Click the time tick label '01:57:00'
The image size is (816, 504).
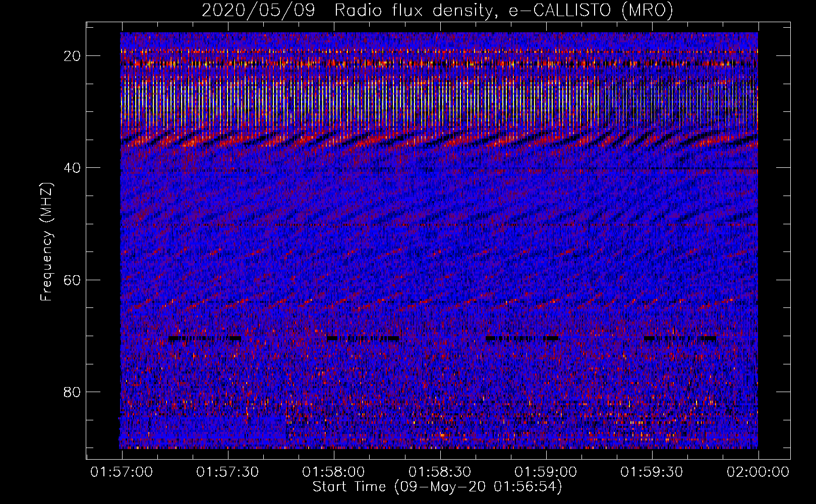coord(122,472)
